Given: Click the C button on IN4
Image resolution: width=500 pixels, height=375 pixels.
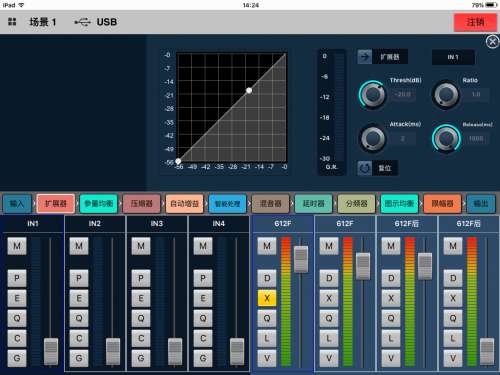Looking at the screenshot, I should tap(203, 338).
